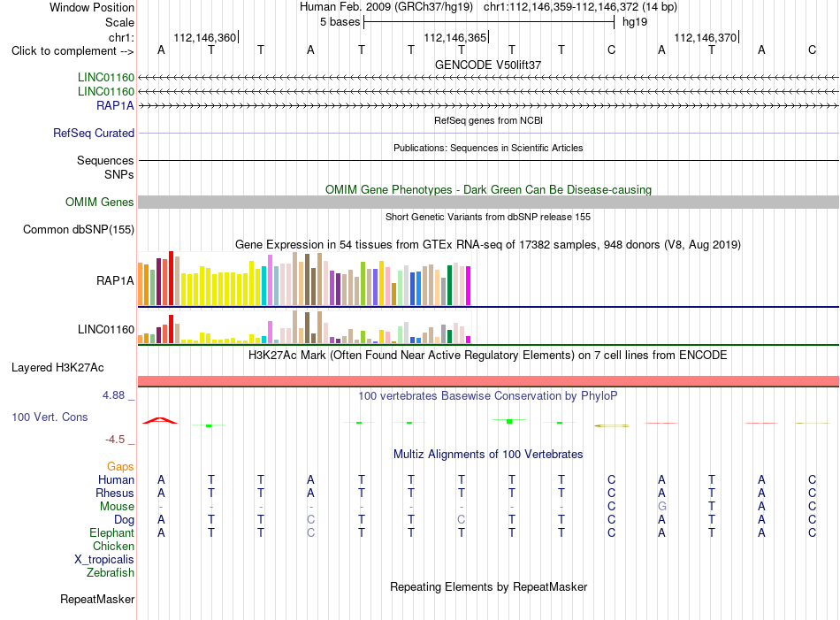Click the olive arrow-shaped conservation mark
The image size is (840, 620).
pyautogui.click(x=612, y=425)
